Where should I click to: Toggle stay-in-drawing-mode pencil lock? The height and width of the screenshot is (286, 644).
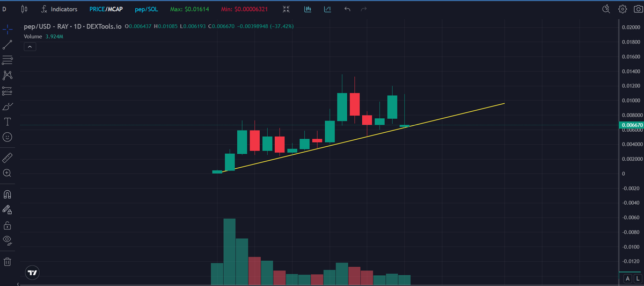8,209
